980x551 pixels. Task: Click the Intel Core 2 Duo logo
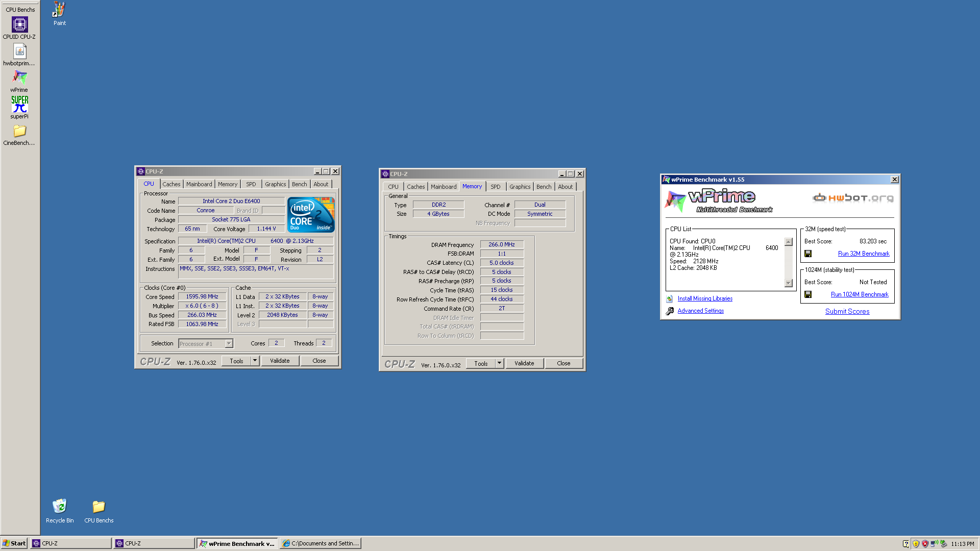pos(311,215)
